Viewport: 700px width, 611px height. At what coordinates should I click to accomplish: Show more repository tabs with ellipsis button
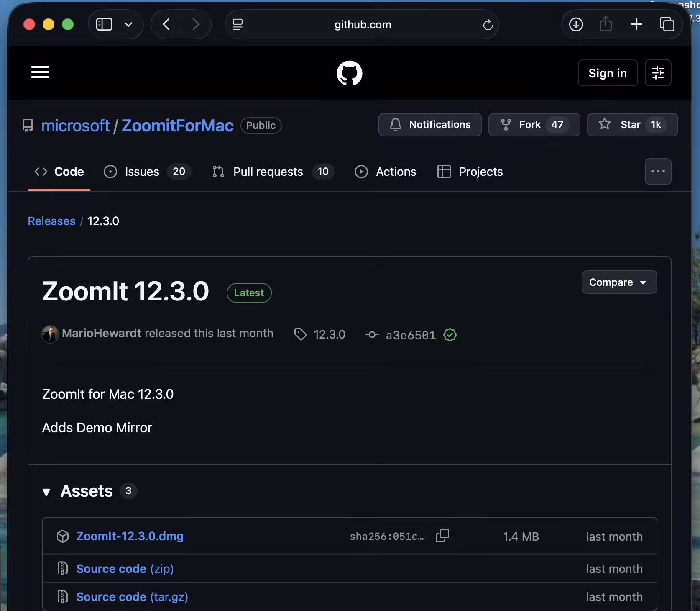pyautogui.click(x=658, y=172)
